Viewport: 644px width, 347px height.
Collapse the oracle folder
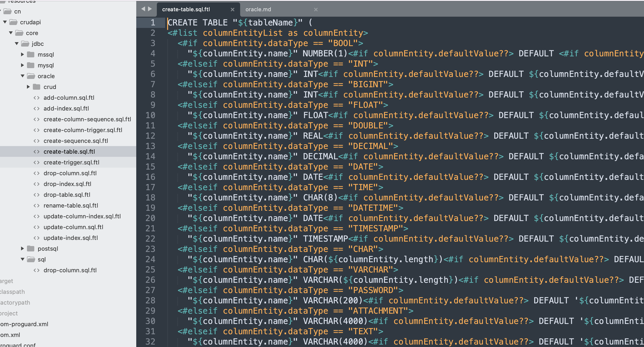point(23,76)
